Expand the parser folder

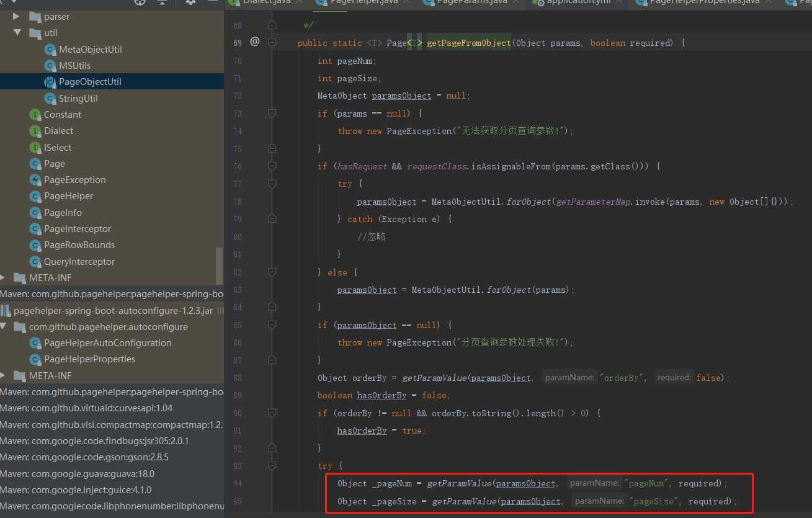coord(17,17)
